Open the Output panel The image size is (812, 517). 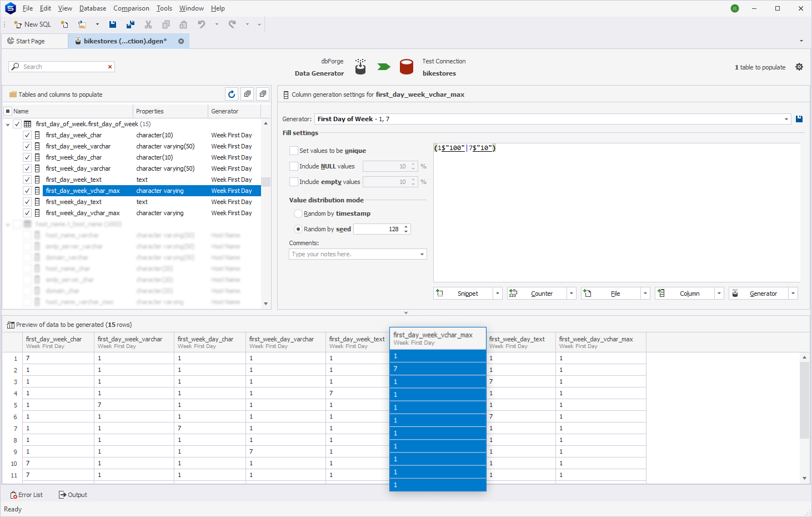pyautogui.click(x=73, y=495)
